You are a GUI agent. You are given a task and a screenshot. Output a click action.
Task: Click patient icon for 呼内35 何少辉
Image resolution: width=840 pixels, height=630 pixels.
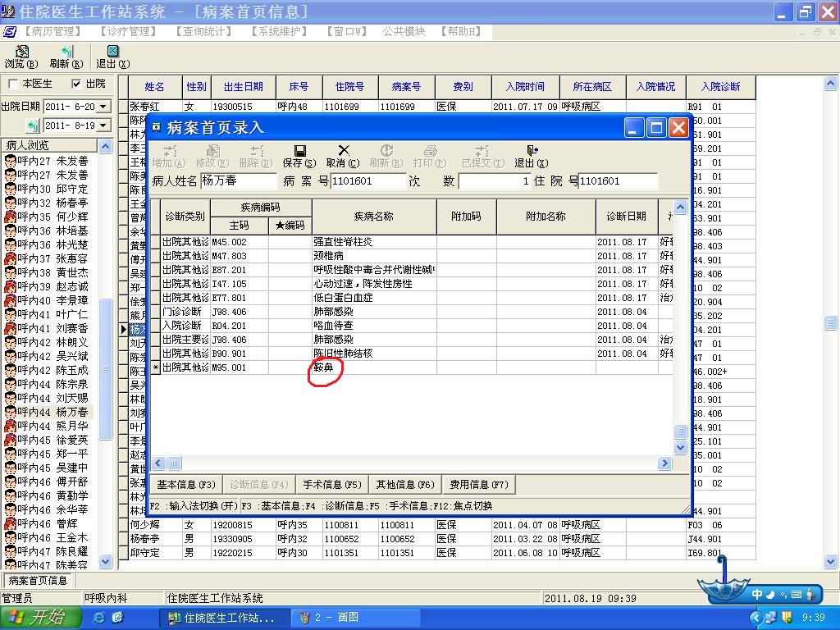tap(10, 217)
